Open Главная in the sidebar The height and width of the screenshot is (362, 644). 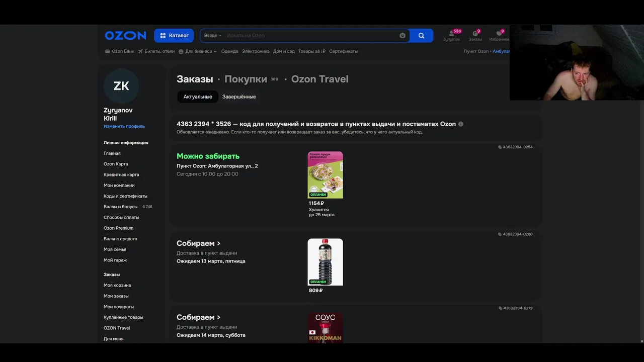click(112, 153)
